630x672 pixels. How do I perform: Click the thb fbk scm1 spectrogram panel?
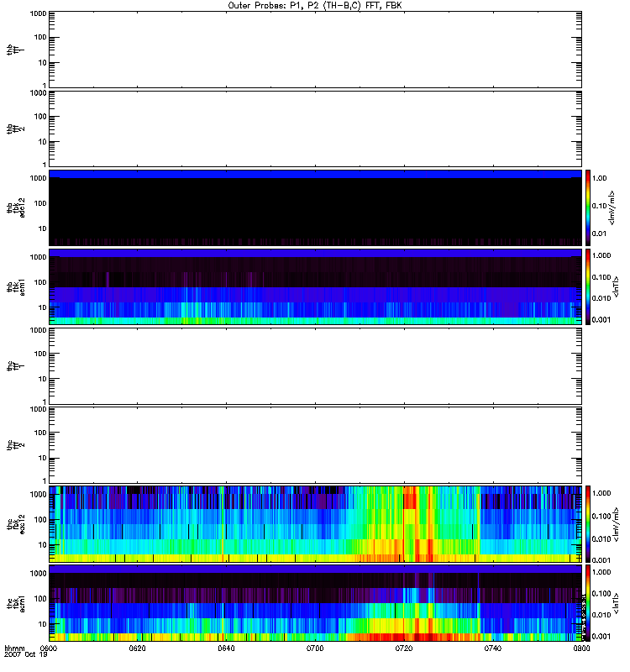(315, 286)
